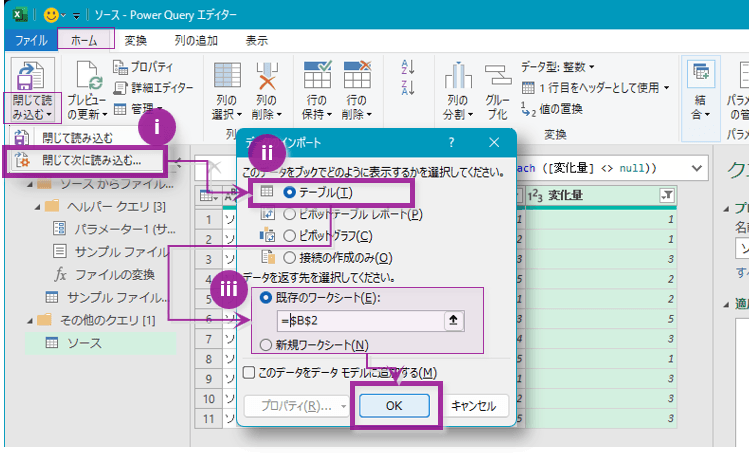Click the 変化量 column header
Viewport: 749px width, 456px height.
(x=601, y=195)
